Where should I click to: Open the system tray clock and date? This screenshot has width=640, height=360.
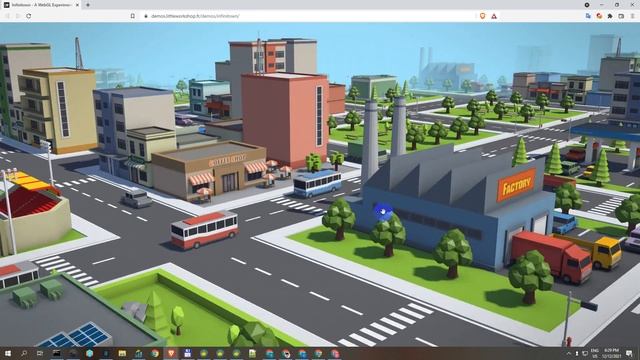tap(611, 353)
